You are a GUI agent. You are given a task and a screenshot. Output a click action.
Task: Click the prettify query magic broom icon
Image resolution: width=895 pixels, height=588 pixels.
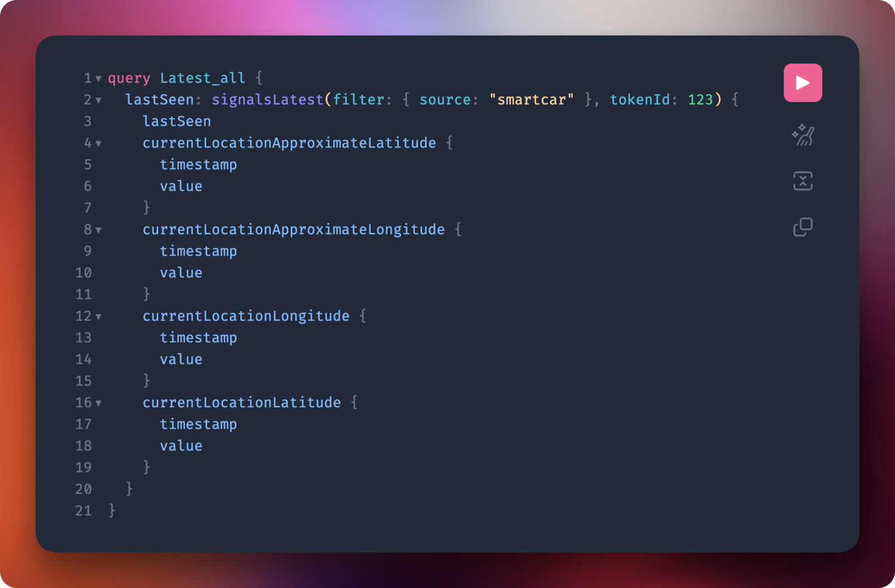(803, 135)
